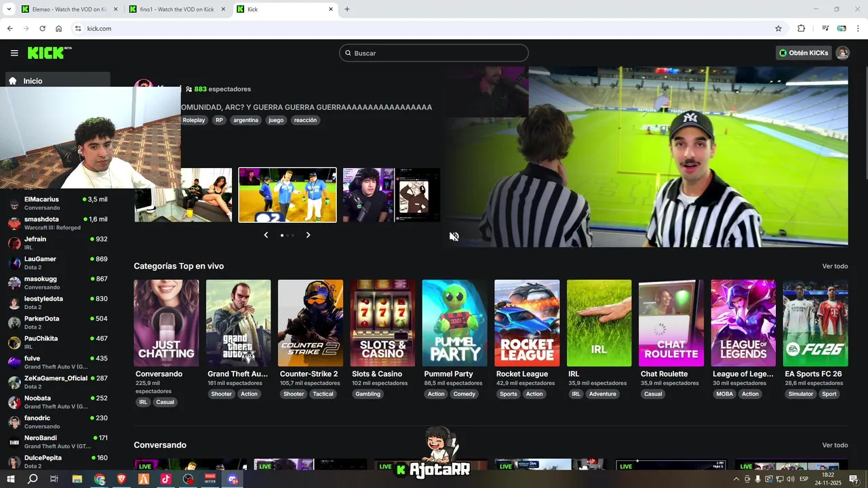Open Jefrain channel in sidebar
Screen dimensions: 868x488
coord(58,243)
